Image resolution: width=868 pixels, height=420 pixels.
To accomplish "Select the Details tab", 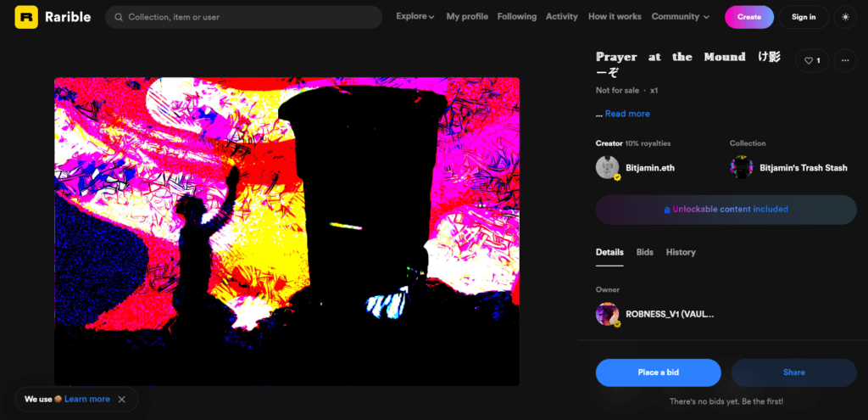I will click(x=609, y=252).
